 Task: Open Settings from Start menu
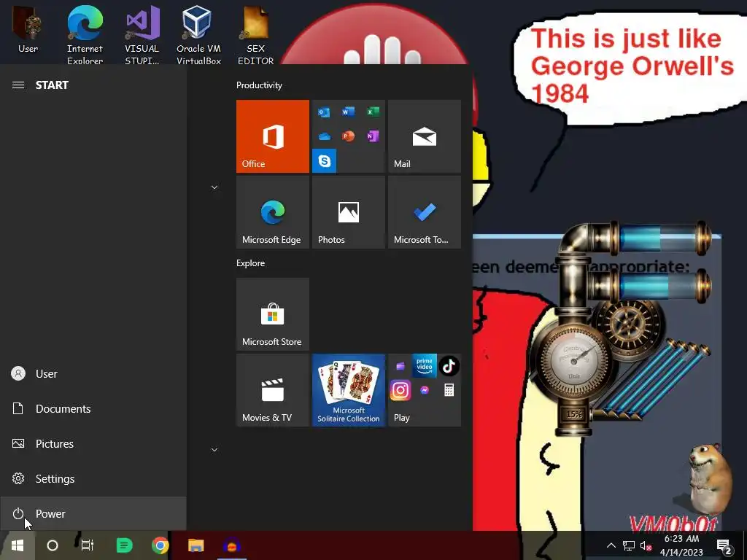point(93,478)
